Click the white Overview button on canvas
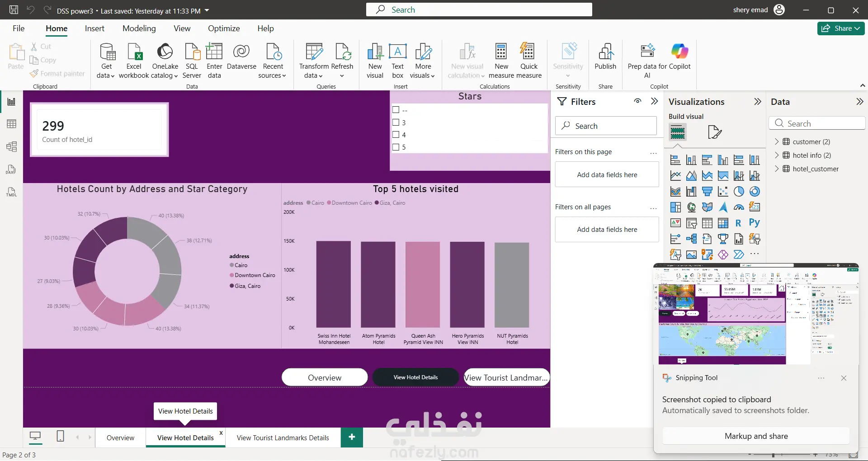 click(325, 377)
